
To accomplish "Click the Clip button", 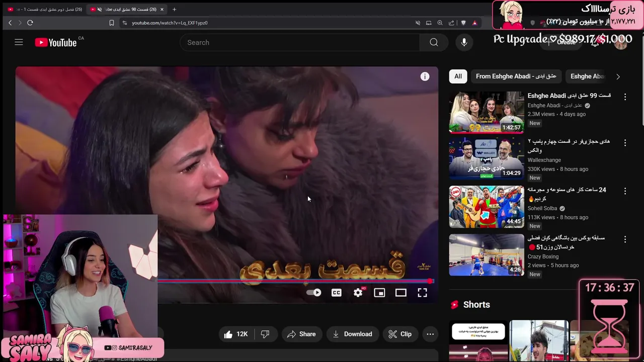I will tap(400, 334).
